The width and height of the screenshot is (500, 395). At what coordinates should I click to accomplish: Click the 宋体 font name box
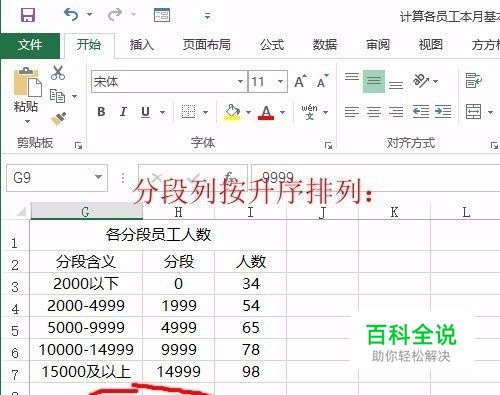169,81
